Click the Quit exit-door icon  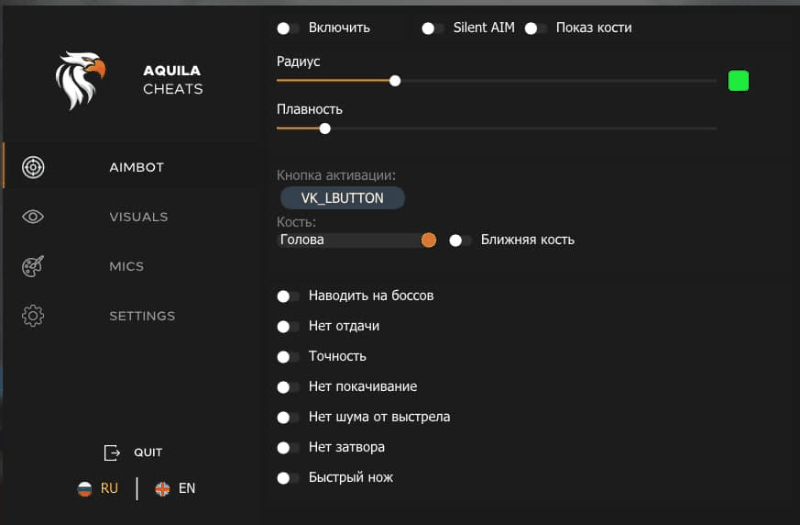pos(112,453)
